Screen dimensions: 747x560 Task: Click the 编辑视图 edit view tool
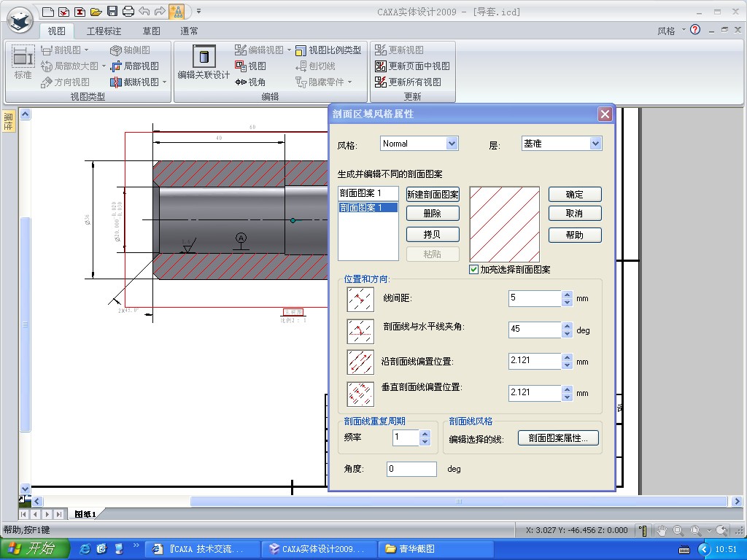coord(259,50)
